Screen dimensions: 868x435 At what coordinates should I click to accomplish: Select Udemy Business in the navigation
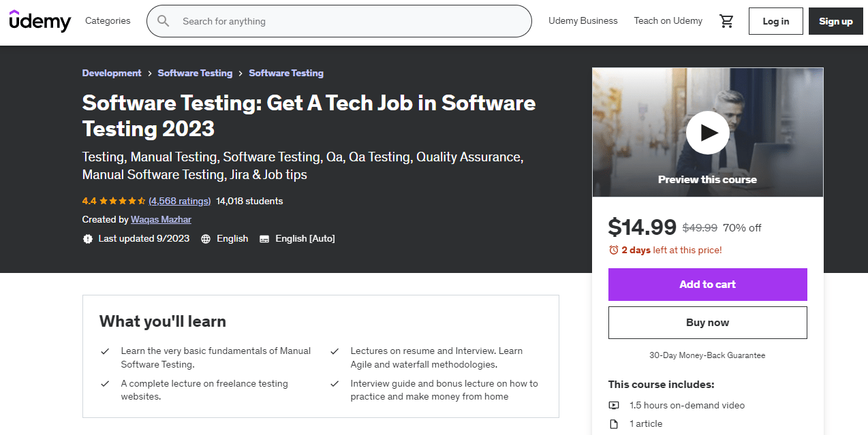coord(583,21)
